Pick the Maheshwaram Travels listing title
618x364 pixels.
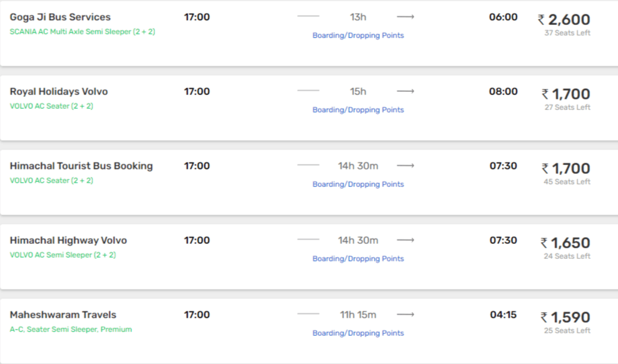(63, 315)
